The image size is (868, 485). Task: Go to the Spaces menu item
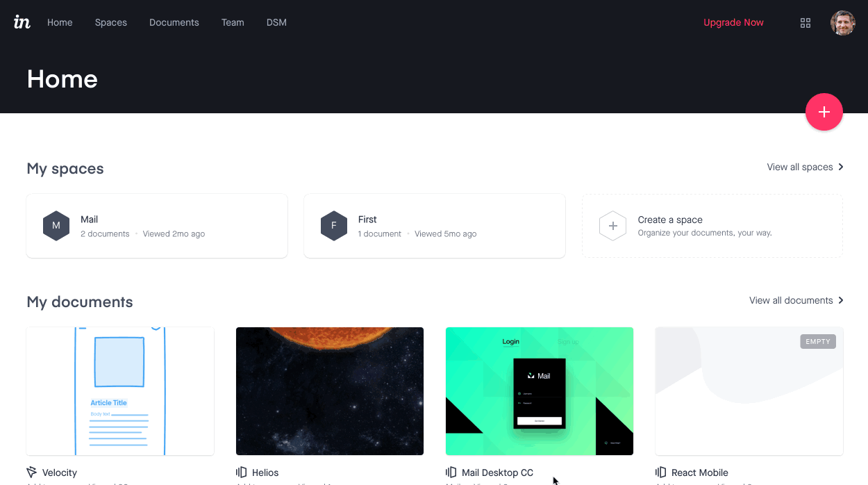point(111,22)
